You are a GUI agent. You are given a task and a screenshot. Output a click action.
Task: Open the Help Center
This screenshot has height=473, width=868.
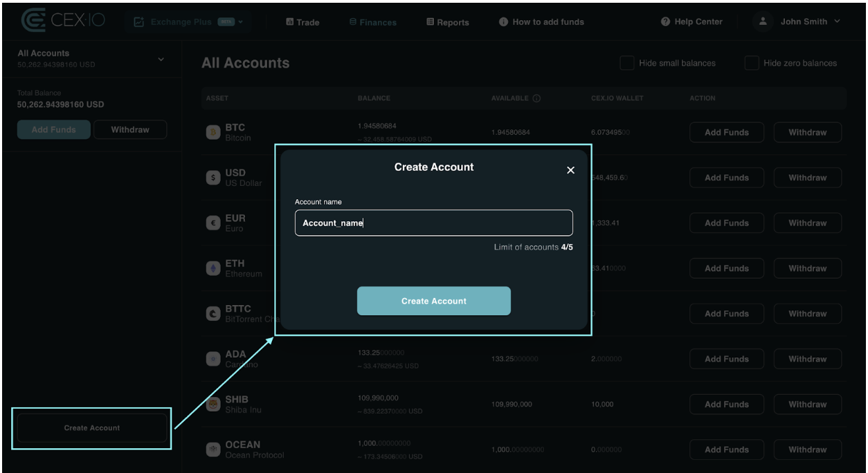coord(691,21)
